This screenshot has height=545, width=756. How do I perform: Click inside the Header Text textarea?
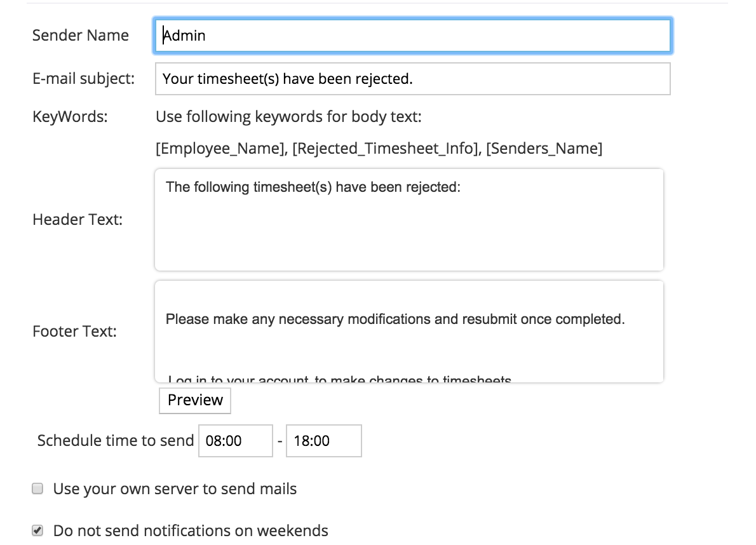click(x=408, y=220)
